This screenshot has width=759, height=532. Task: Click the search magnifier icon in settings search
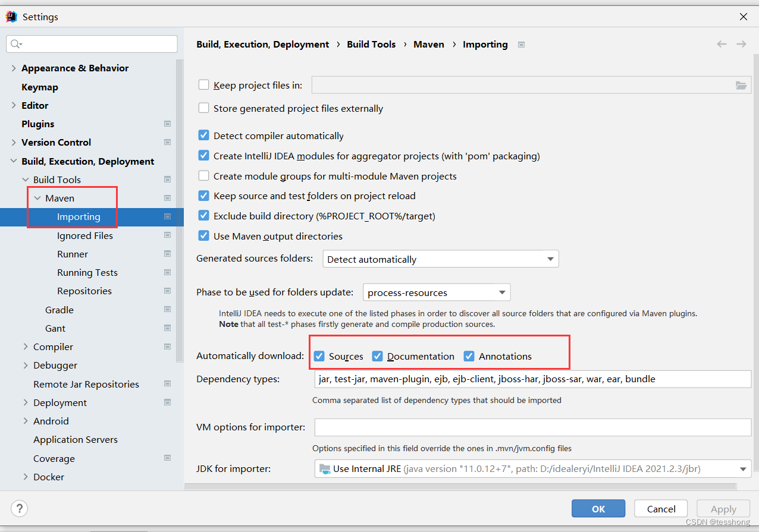tap(16, 44)
